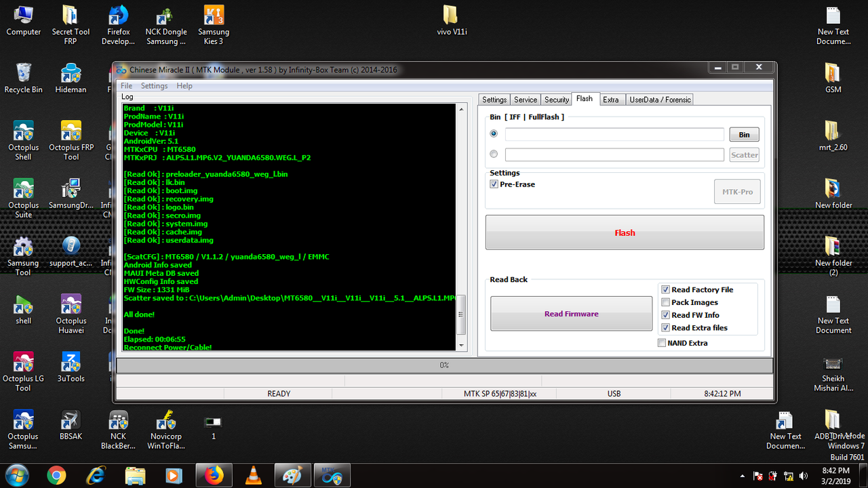Select the Scatter file radio button
868x488 pixels.
tap(494, 155)
